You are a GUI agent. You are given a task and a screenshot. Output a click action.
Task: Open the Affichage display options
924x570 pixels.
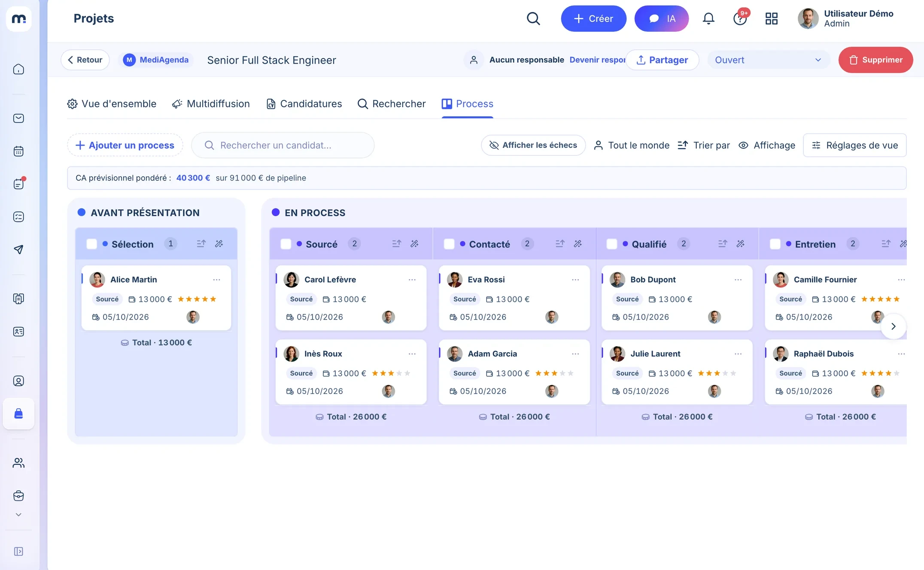click(x=767, y=145)
